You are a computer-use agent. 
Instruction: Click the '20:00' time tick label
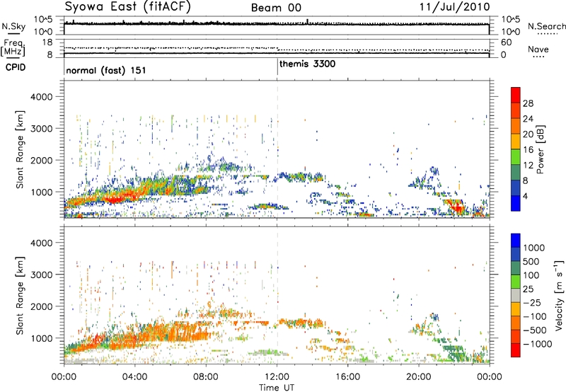tap(419, 377)
